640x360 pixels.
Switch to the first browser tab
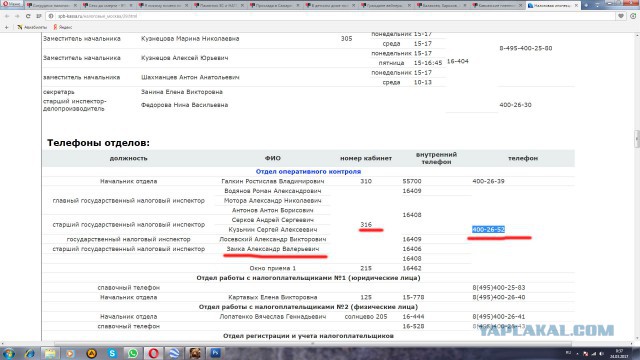[x=51, y=5]
